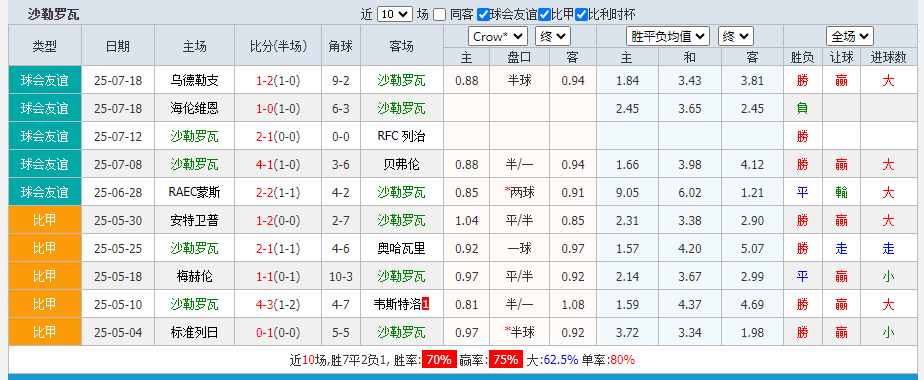The width and height of the screenshot is (924, 380).
Task: Click the 70% win rate badge
Action: click(x=439, y=359)
